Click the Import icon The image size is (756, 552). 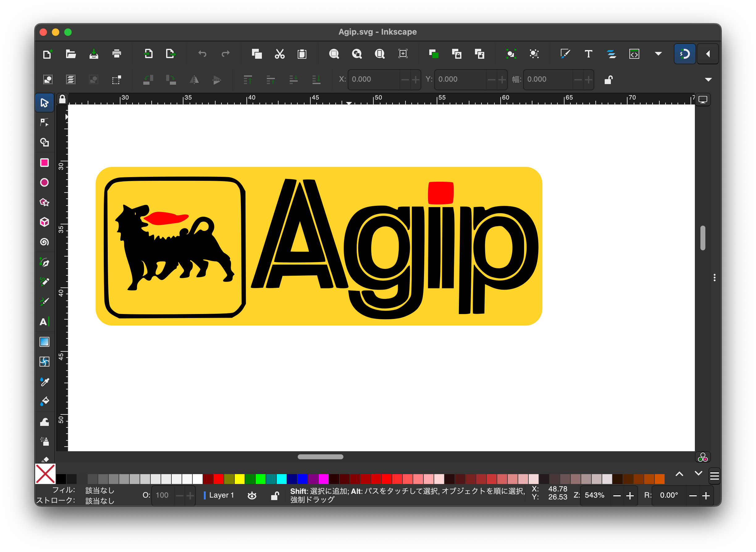[148, 54]
